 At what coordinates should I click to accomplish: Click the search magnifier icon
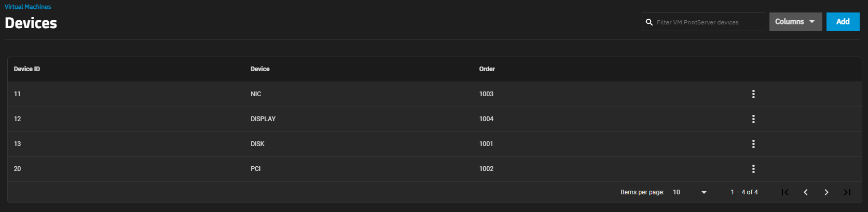[x=649, y=22]
